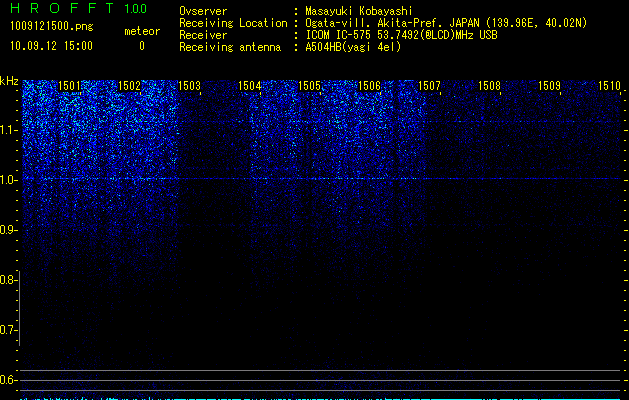Click the 1508 time marker
The height and width of the screenshot is (400, 629).
pyautogui.click(x=489, y=85)
